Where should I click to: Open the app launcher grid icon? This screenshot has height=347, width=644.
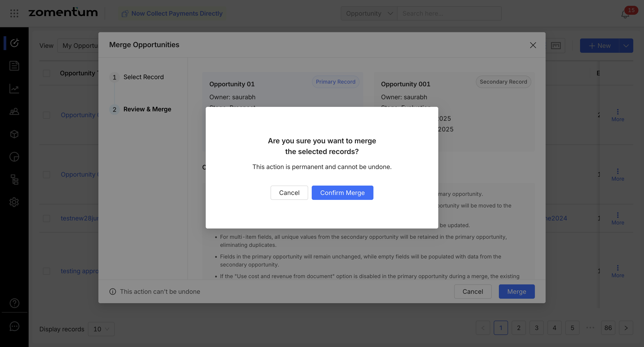point(14,13)
